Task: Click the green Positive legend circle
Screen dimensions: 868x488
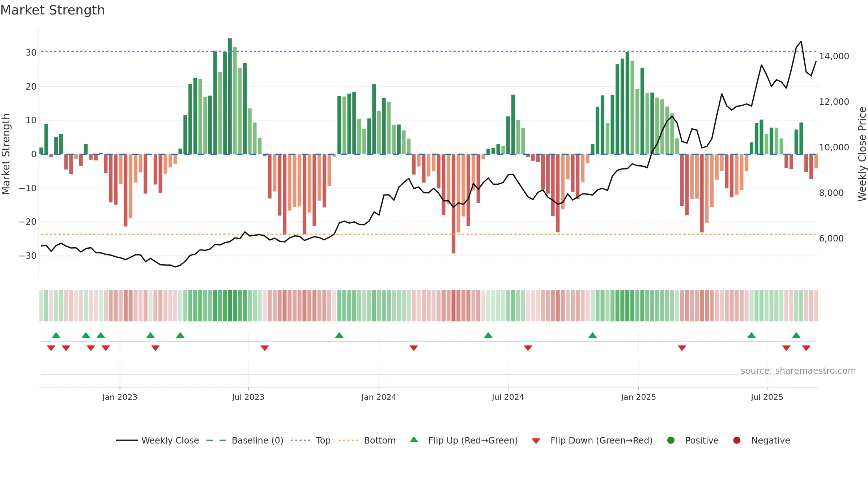Action: point(671,440)
